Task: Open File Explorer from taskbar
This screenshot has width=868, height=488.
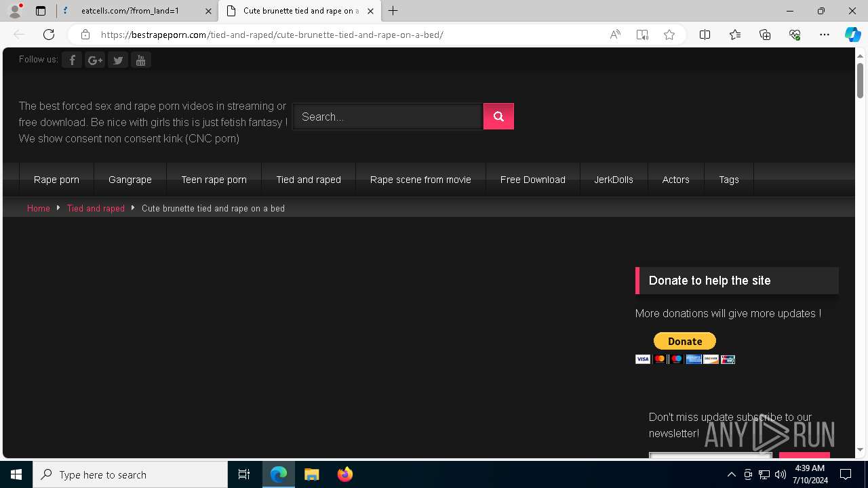Action: point(312,474)
